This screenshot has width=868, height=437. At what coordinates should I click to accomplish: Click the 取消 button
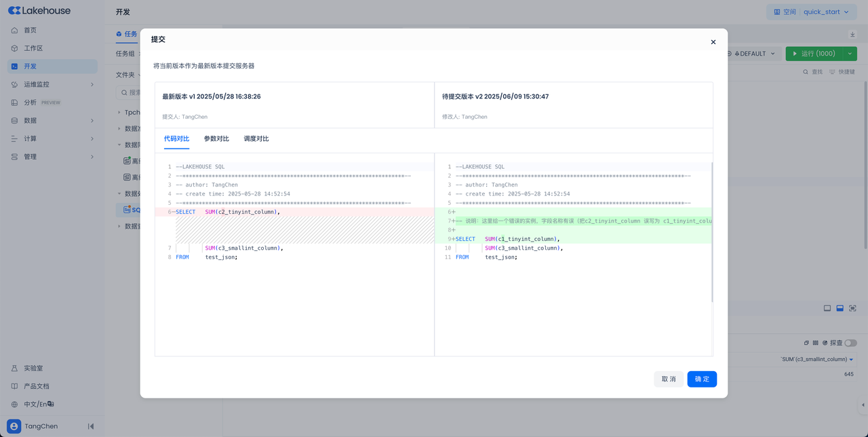pos(669,379)
